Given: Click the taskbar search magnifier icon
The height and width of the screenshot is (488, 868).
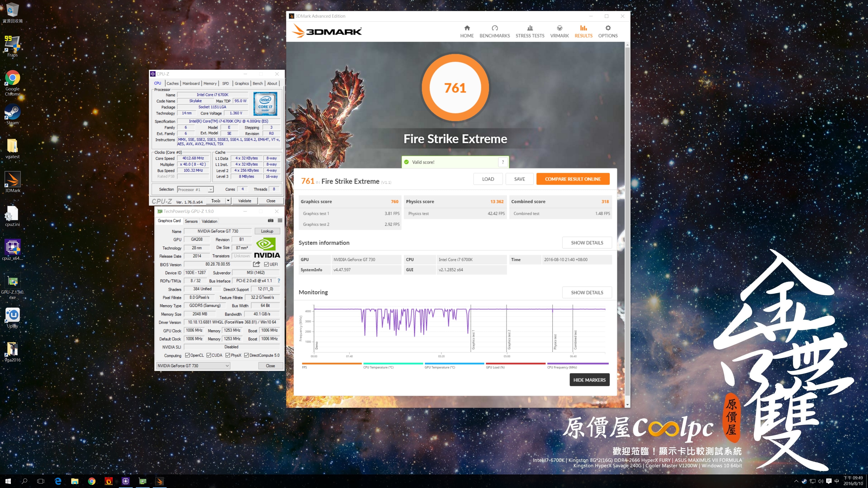Looking at the screenshot, I should click(24, 481).
